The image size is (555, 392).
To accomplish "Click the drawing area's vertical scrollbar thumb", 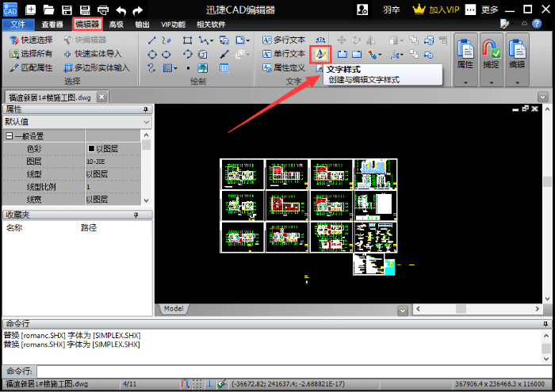I will click(x=547, y=181).
